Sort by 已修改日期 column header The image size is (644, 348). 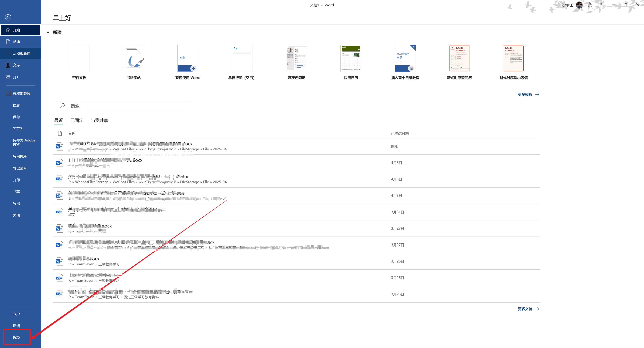pos(400,133)
